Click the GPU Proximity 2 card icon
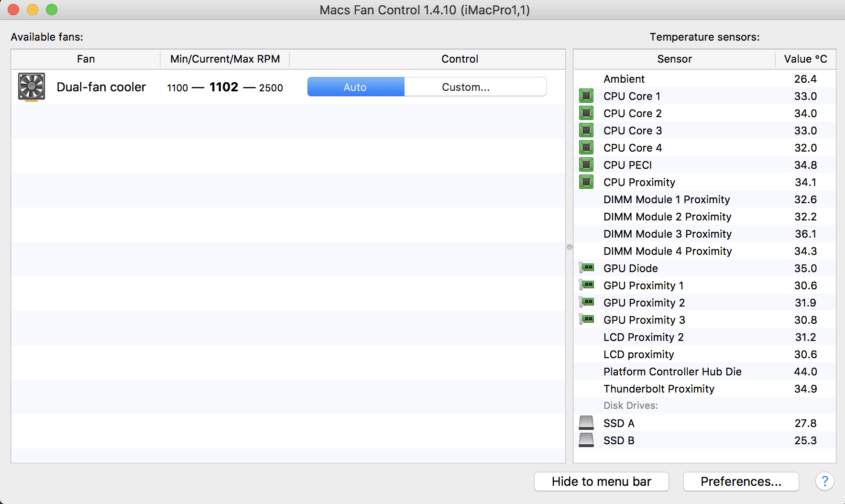845x504 pixels. pos(586,302)
